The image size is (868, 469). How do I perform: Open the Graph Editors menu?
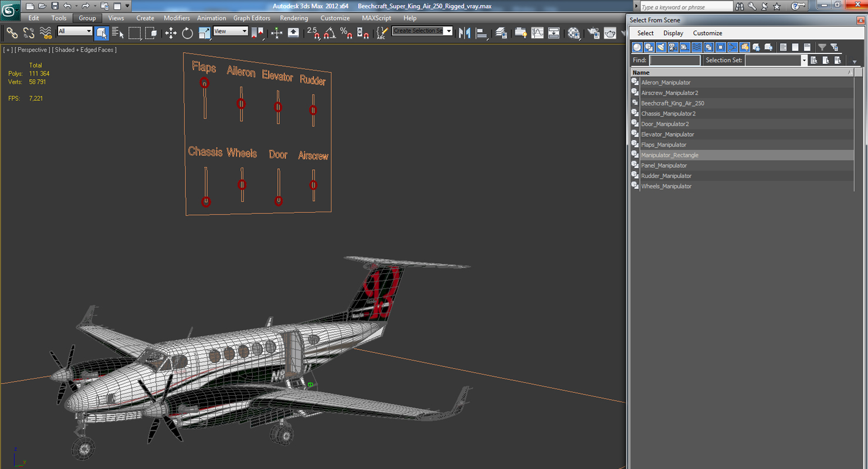[x=252, y=18]
